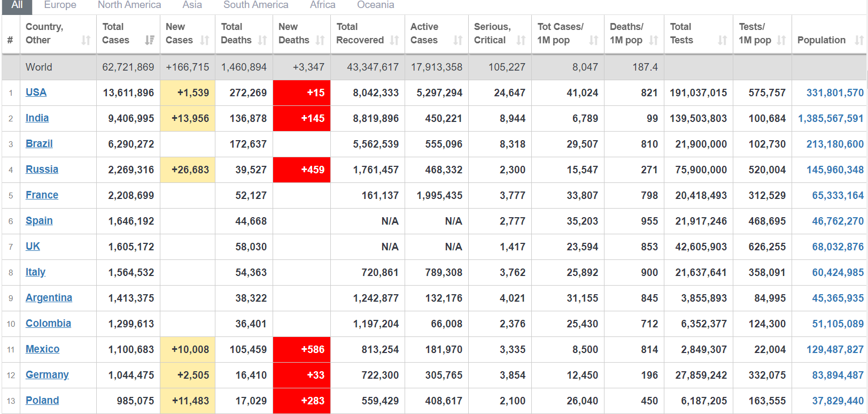Select World total cases 62,721,869
This screenshot has width=868, height=414.
[x=128, y=67]
